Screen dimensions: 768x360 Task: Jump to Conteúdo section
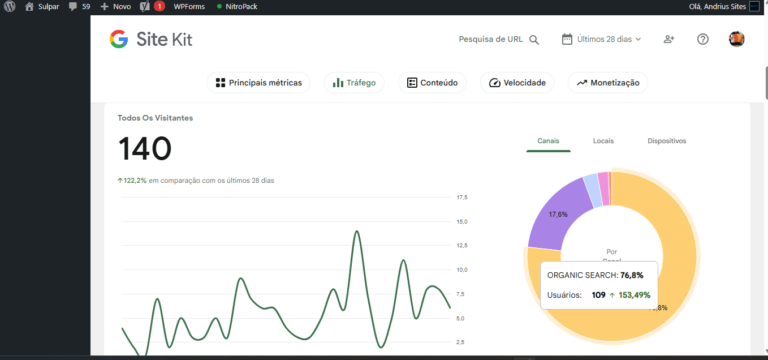coord(432,83)
